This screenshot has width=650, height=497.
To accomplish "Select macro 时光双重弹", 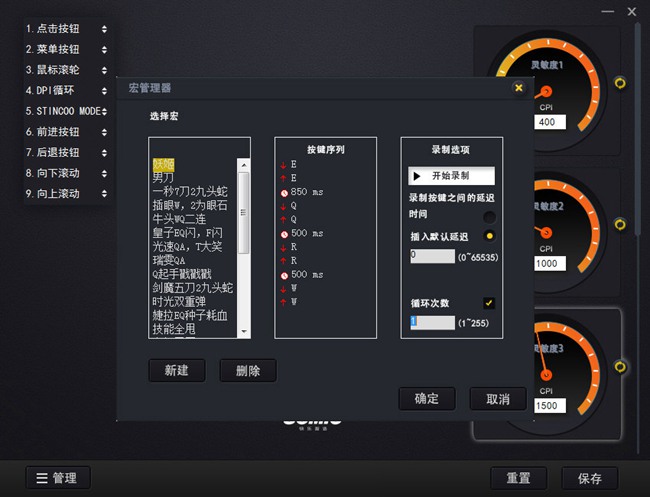I will pyautogui.click(x=179, y=301).
